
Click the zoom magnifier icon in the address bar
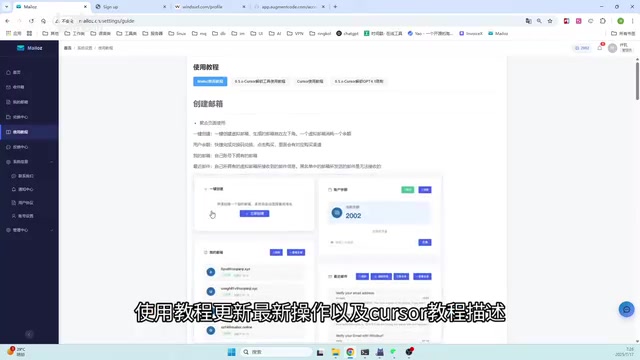[539, 21]
